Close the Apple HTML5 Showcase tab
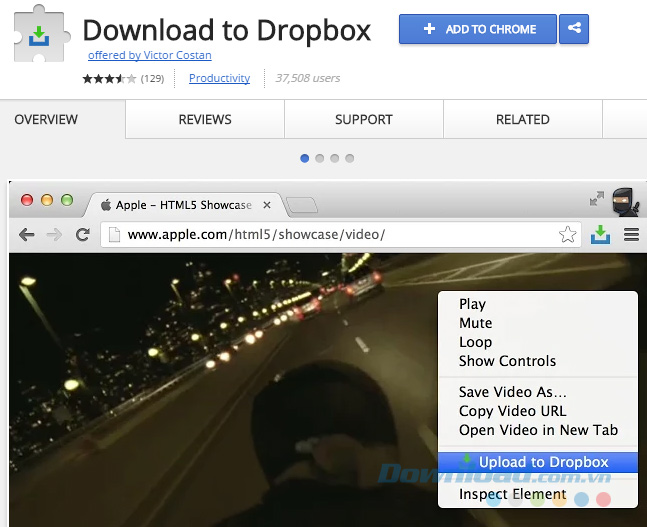The width and height of the screenshot is (647, 527). (267, 205)
